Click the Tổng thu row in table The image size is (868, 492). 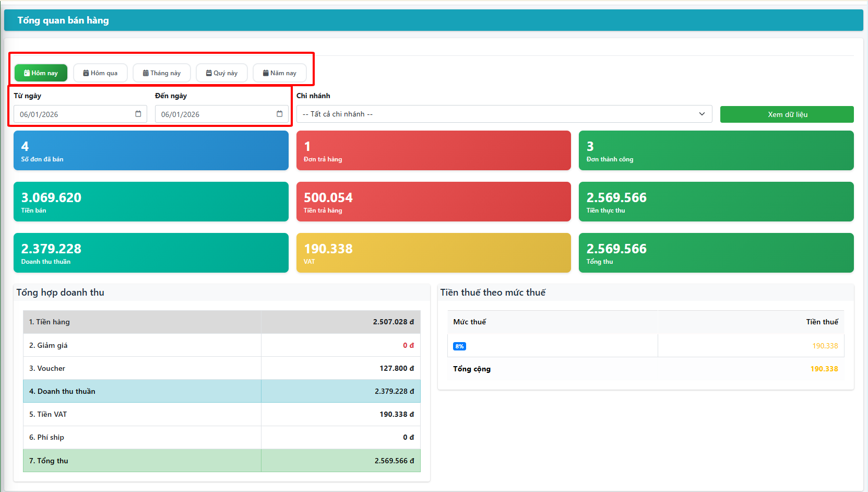click(x=221, y=461)
